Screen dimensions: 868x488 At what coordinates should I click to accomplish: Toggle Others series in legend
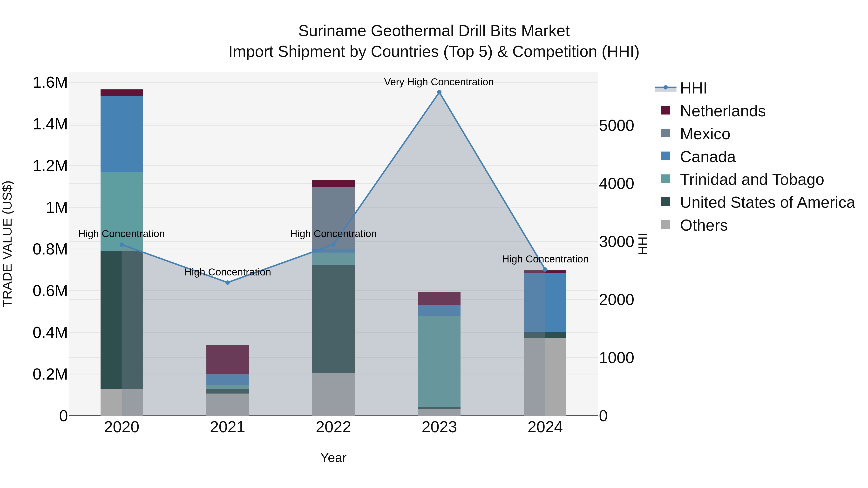[694, 225]
